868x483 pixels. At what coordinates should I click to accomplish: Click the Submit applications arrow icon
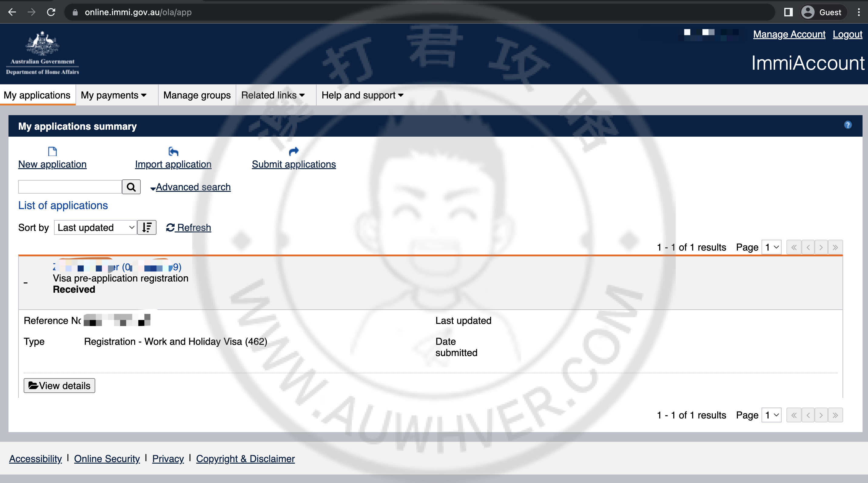pos(294,152)
